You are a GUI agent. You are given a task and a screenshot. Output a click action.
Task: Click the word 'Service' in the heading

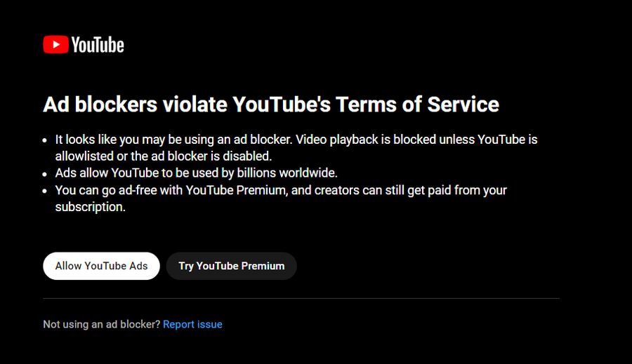[x=463, y=105]
